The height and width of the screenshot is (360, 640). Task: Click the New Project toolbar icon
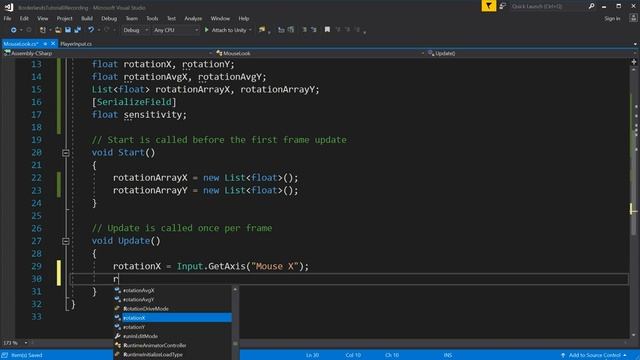click(42, 30)
